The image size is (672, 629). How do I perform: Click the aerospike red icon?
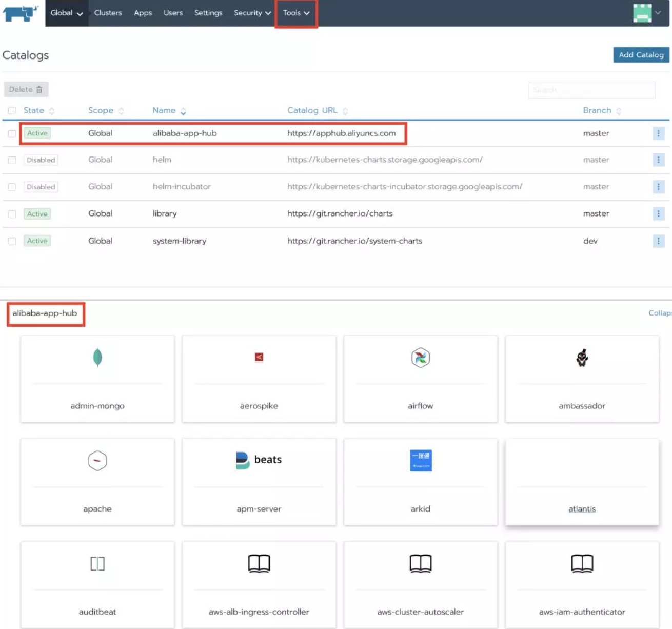click(x=259, y=357)
